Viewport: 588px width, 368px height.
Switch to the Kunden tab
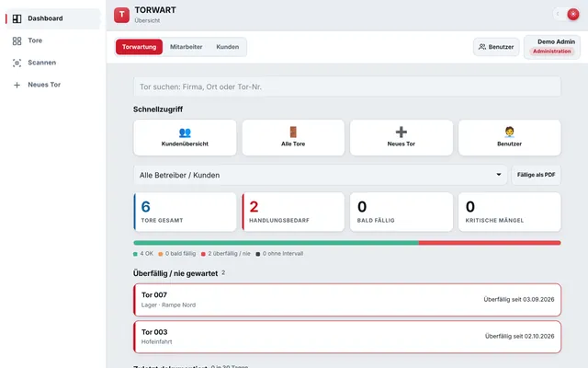point(228,47)
